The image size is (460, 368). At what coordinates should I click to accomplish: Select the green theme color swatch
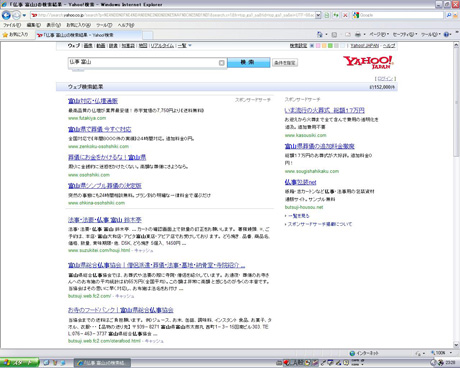click(330, 46)
